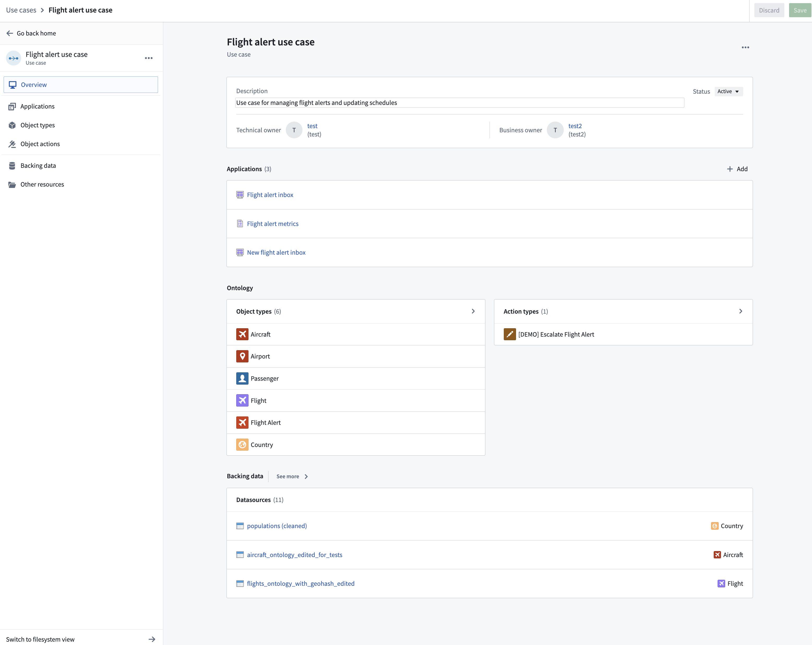Click the populations (cleaned) dataset table icon
Screen dimensions: 812x645
pos(240,526)
